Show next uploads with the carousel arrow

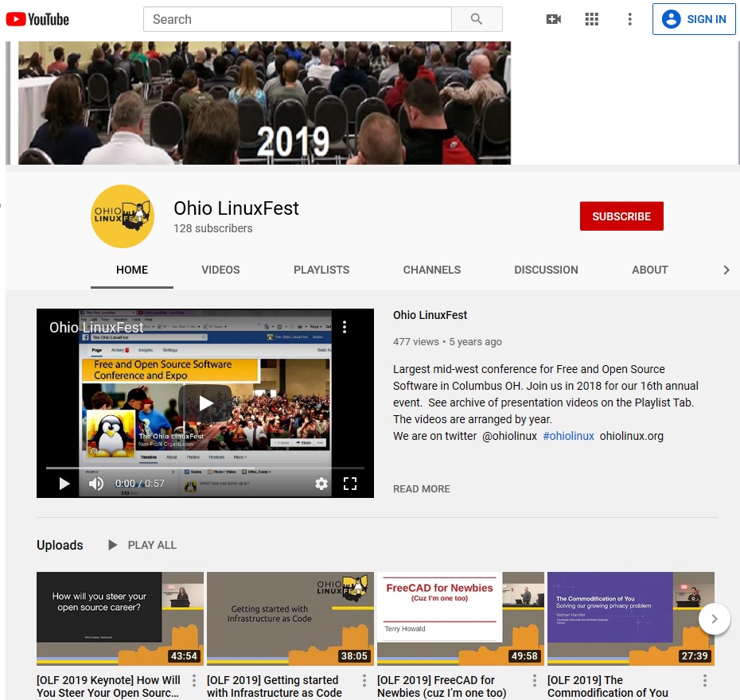(714, 619)
